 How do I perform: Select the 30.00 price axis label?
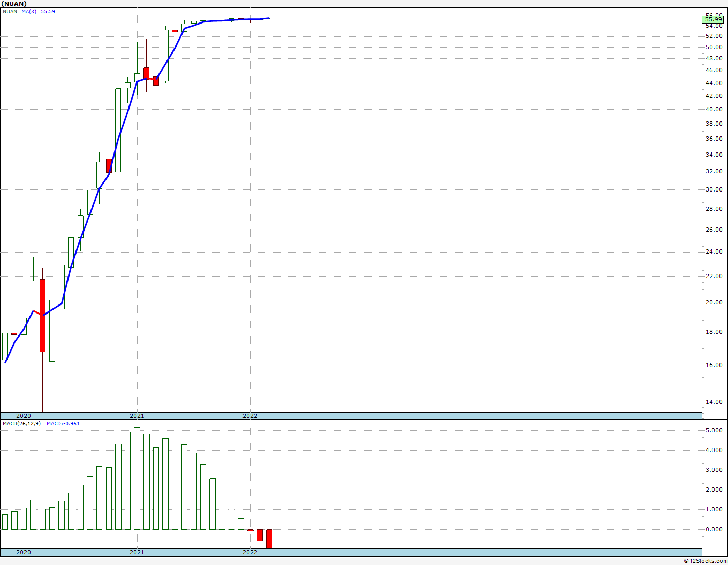tap(714, 189)
